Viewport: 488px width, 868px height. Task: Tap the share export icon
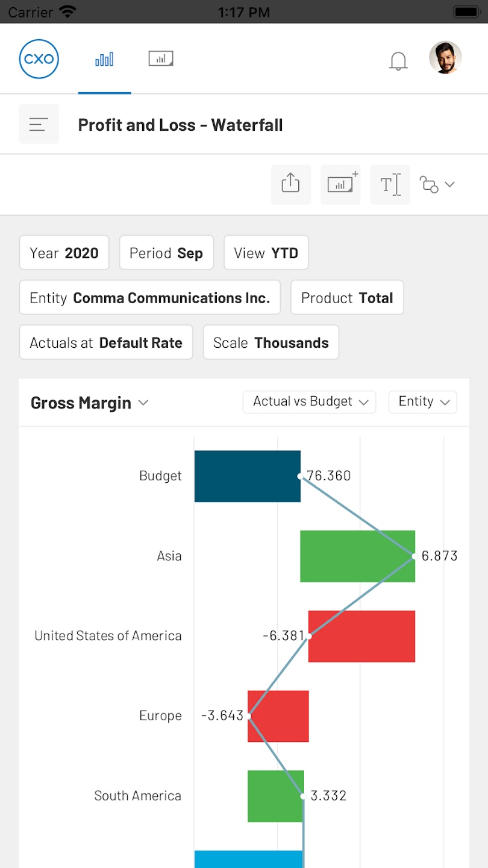coord(291,184)
